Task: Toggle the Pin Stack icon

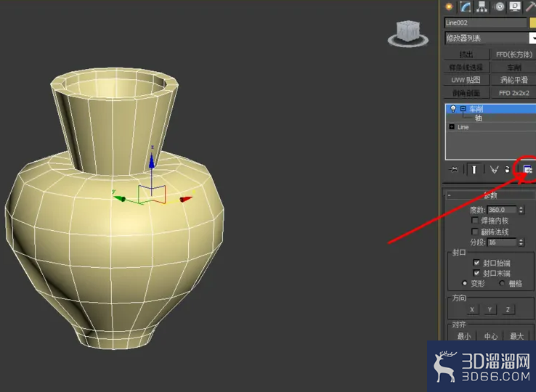Action: pyautogui.click(x=454, y=169)
